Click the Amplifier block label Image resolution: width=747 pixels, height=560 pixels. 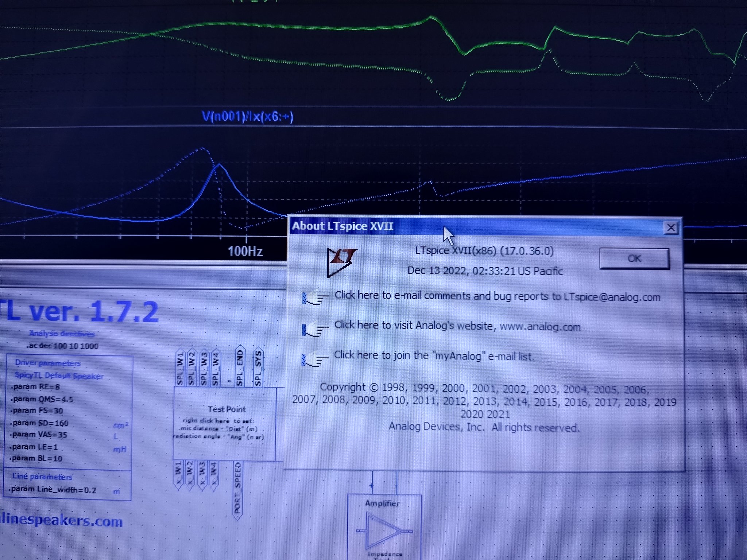pos(382,503)
